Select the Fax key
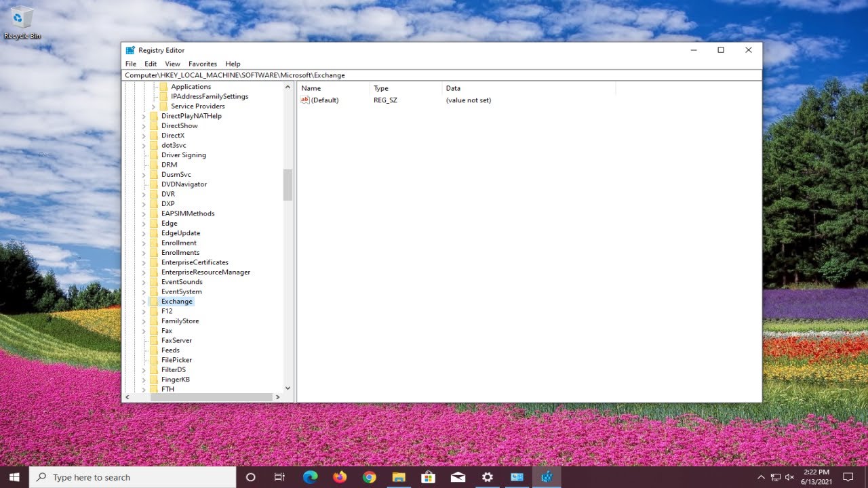The width and height of the screenshot is (868, 488). coord(167,331)
